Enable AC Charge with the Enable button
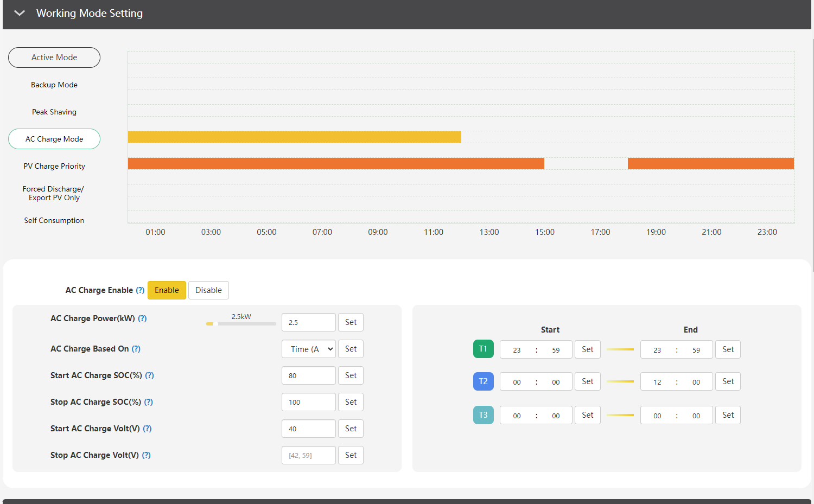Screen dimensions: 814x504 pos(167,290)
